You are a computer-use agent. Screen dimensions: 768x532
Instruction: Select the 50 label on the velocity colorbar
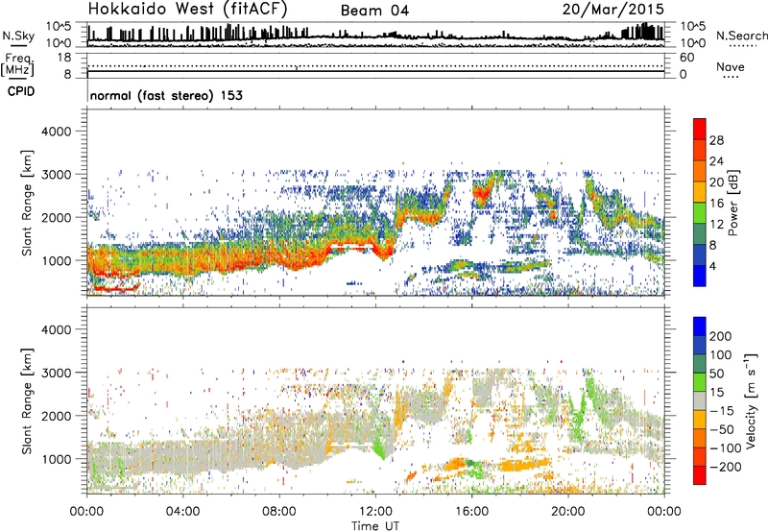(716, 374)
